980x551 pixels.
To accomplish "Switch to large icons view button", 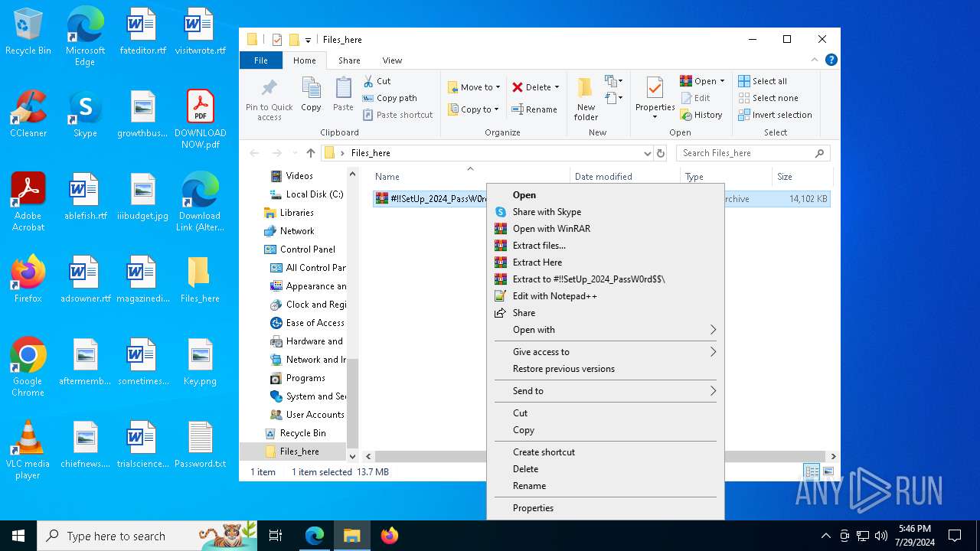I will [828, 471].
